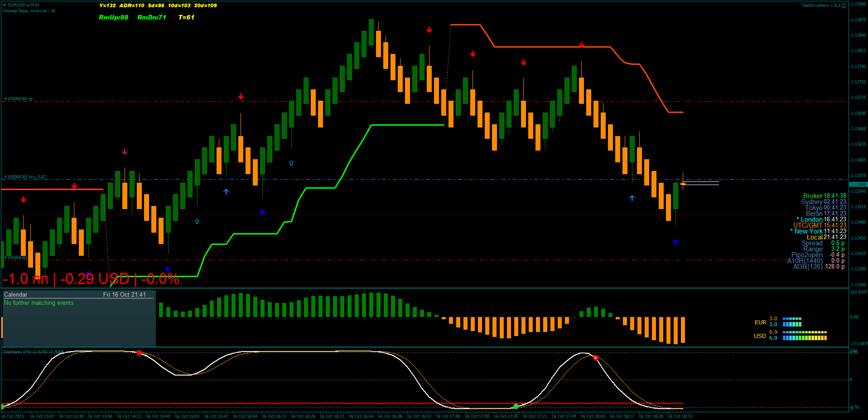This screenshot has height=420, width=868.
Task: Click the green dot on the stochastic curve
Action: 516,406
